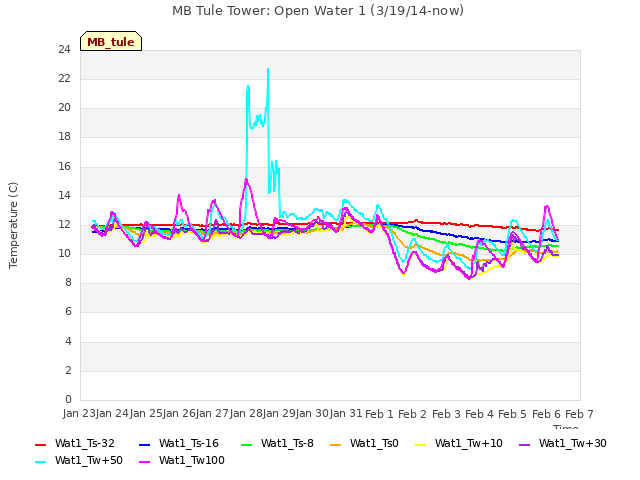Click the 0 y-axis tick label
Viewport: 640px width, 480px height.
(x=68, y=399)
